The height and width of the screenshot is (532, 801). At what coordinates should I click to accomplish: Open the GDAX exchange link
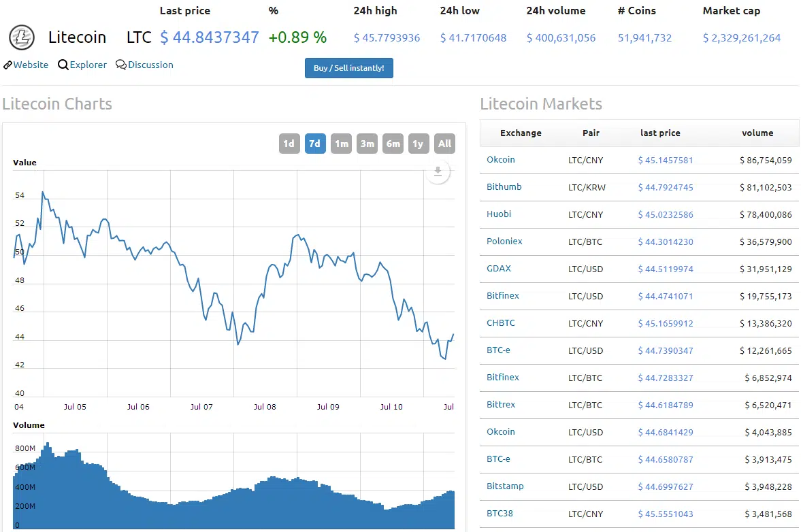(499, 269)
